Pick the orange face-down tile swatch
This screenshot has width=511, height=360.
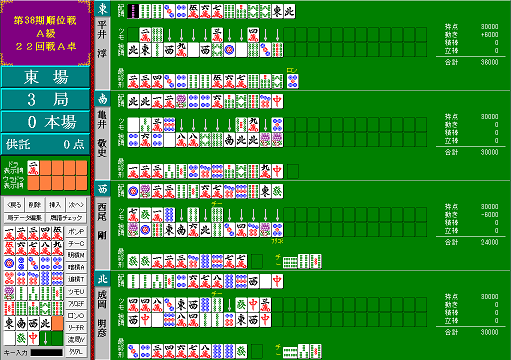tap(57, 323)
